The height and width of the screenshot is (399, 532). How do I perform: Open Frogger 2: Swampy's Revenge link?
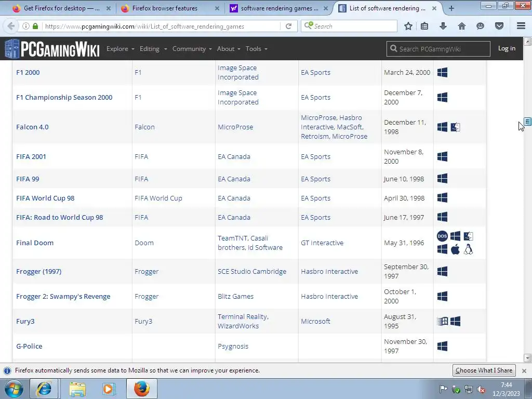tap(63, 297)
